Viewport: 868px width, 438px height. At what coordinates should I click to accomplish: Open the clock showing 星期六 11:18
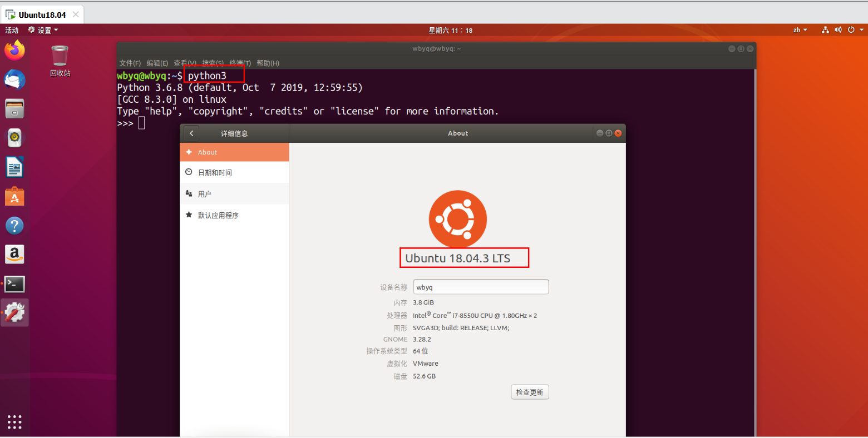pyautogui.click(x=450, y=31)
